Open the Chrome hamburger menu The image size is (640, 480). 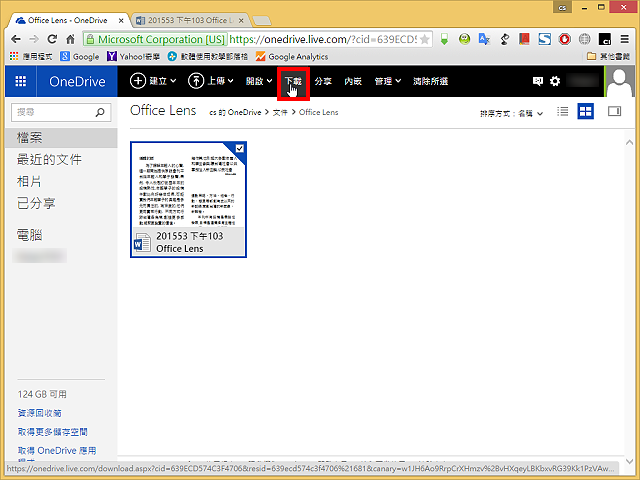[x=624, y=39]
